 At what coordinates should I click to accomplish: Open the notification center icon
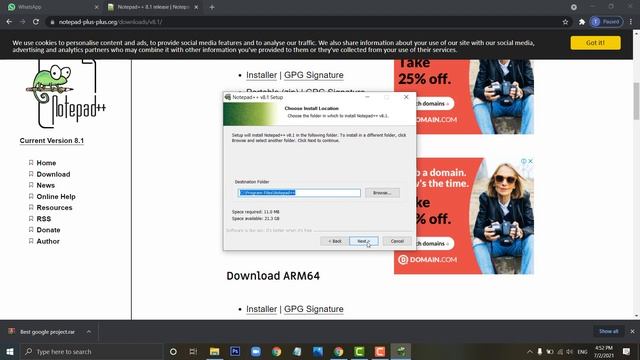627,351
